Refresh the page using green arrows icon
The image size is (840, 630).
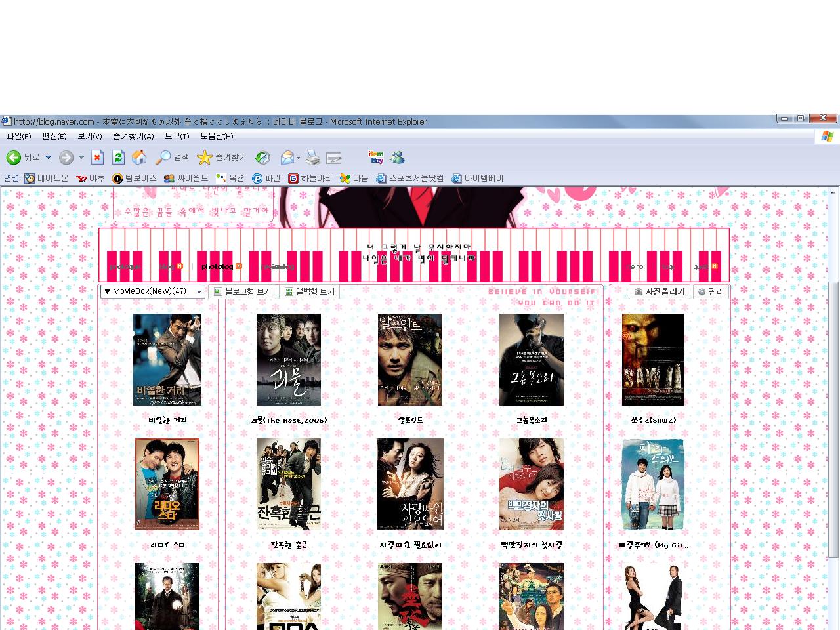pos(118,157)
